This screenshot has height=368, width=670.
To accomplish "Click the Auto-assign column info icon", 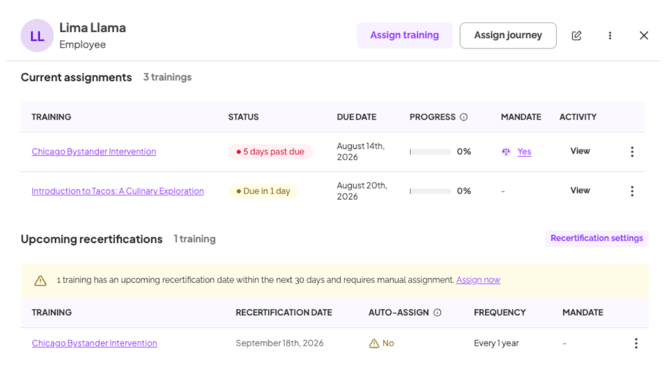I will pyautogui.click(x=437, y=312).
